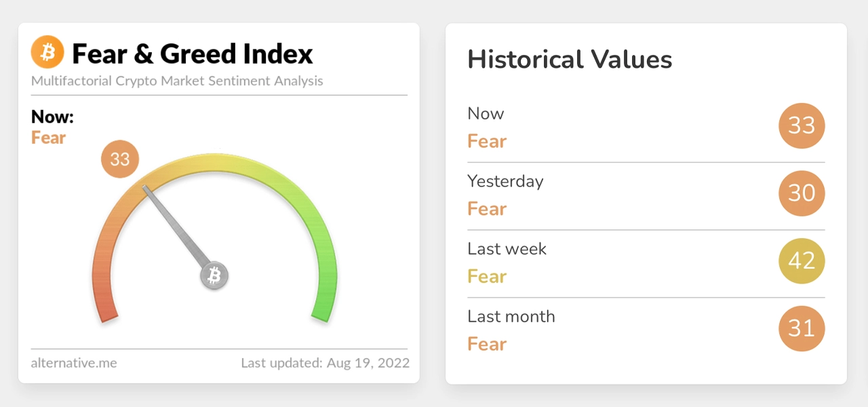The height and width of the screenshot is (407, 868).
Task: Select the Yesterday row label
Action: click(x=505, y=182)
